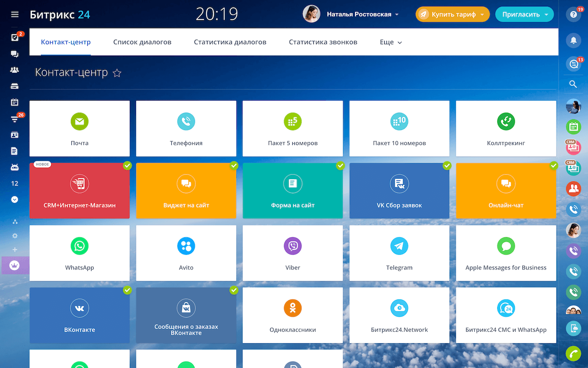Expand arrow on Пригласить button
The width and height of the screenshot is (588, 368).
pyautogui.click(x=546, y=14)
